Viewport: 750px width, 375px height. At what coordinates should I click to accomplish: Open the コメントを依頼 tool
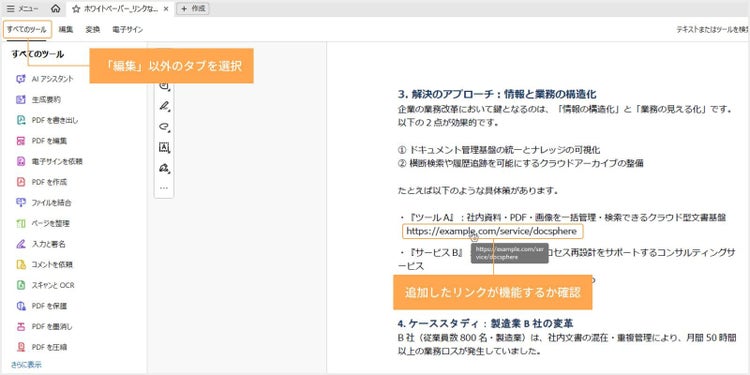44,265
